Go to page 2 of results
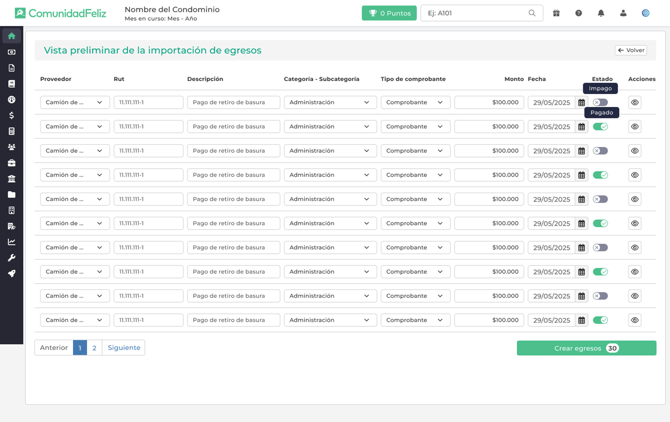The image size is (670, 422). (x=94, y=348)
